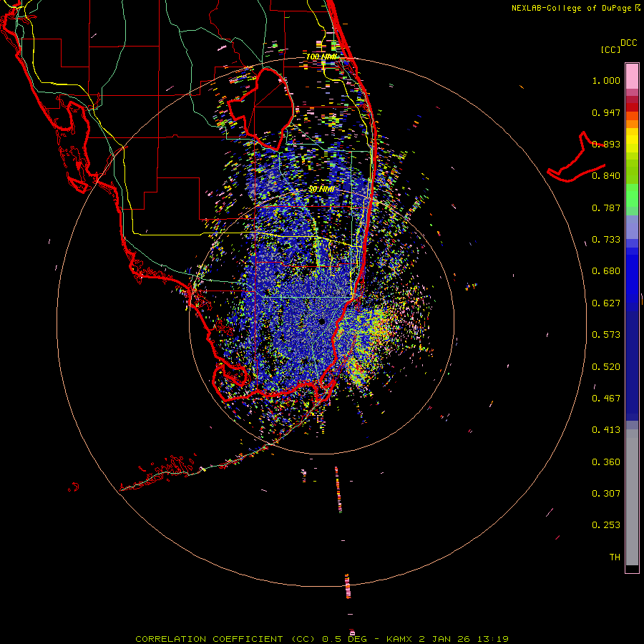644x644 pixels.
Task: Click the KAMX radar site black dot
Action: click(x=322, y=321)
